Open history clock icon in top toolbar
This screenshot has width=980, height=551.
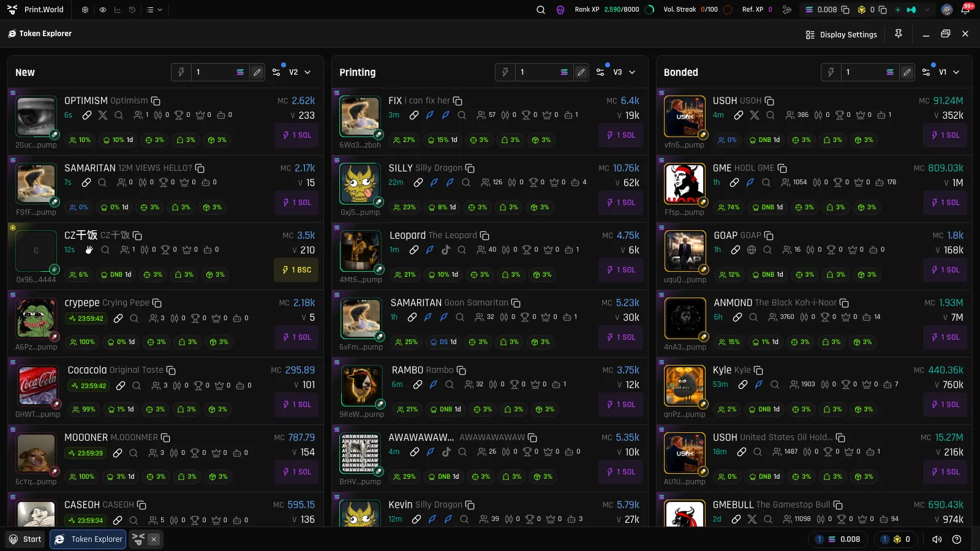(132, 10)
